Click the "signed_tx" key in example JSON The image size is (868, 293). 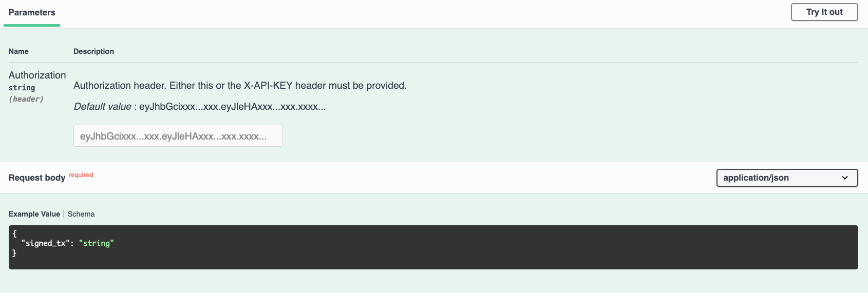tap(44, 243)
